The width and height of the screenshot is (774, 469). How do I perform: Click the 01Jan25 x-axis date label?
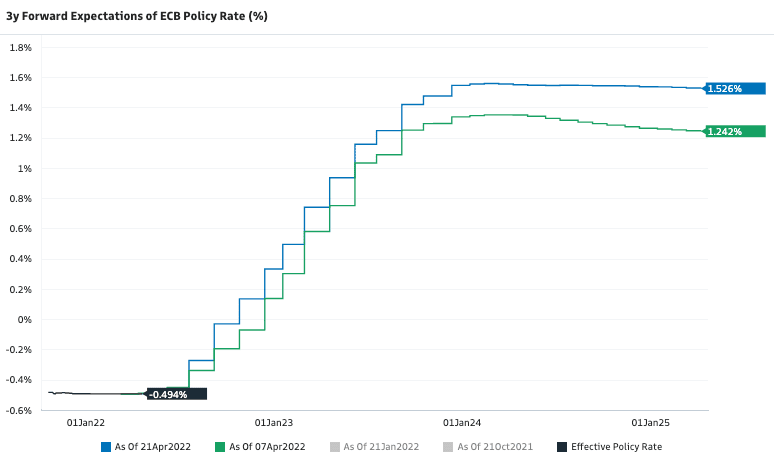(649, 423)
